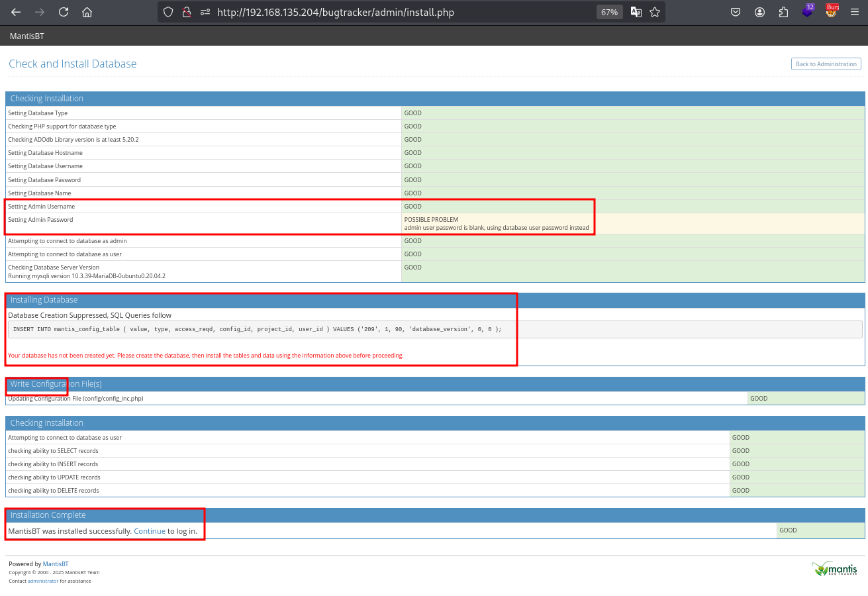868x596 pixels.
Task: Open the Burp extension icon
Action: tap(832, 11)
